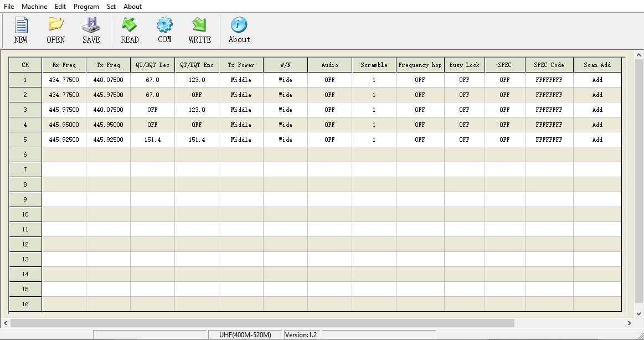Image resolution: width=644 pixels, height=340 pixels.
Task: Edit channel 4 Tx Freq 445.95000
Action: coord(109,125)
